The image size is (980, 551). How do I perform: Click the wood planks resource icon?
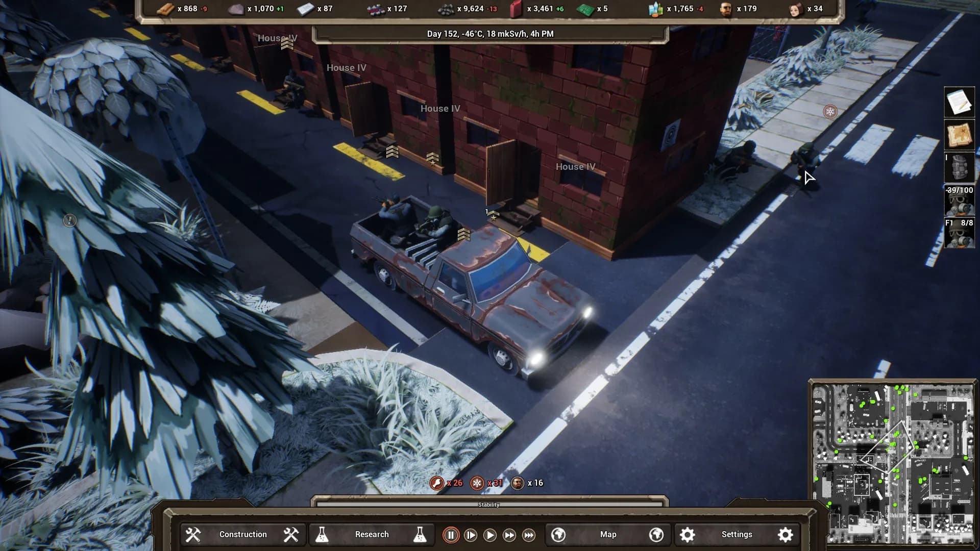pos(165,9)
